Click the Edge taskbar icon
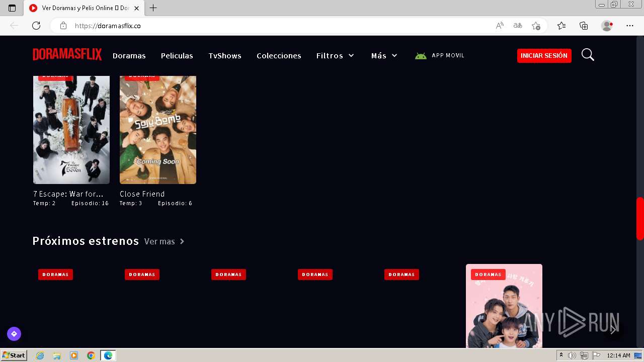Viewport: 644px width, 362px height. (x=108, y=355)
